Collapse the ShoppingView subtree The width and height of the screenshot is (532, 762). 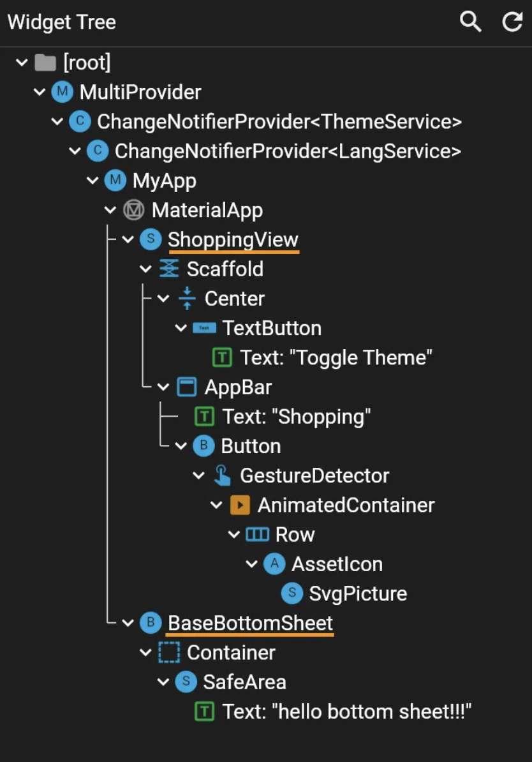(128, 240)
